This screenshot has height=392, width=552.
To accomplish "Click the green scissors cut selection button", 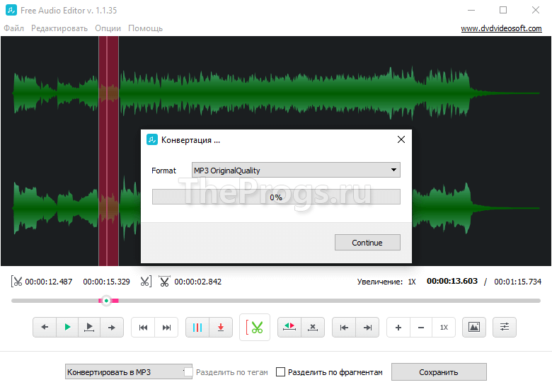I will (x=255, y=327).
